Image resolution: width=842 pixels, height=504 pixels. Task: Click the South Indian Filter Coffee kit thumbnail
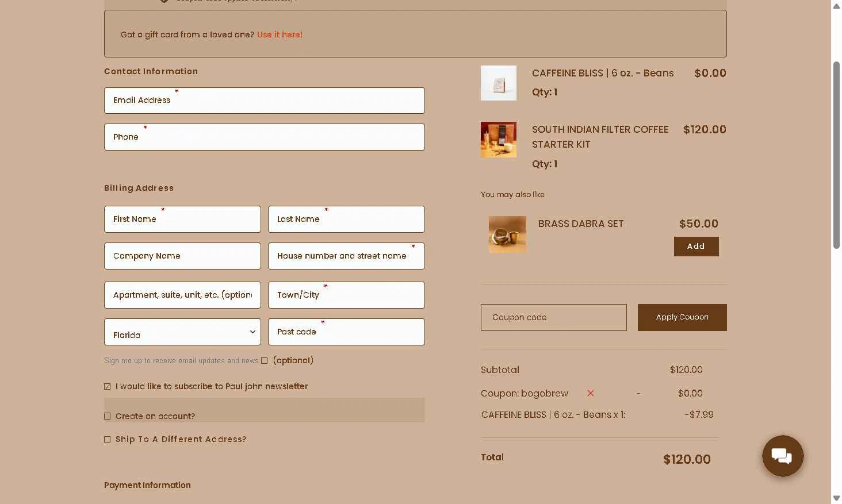click(498, 140)
